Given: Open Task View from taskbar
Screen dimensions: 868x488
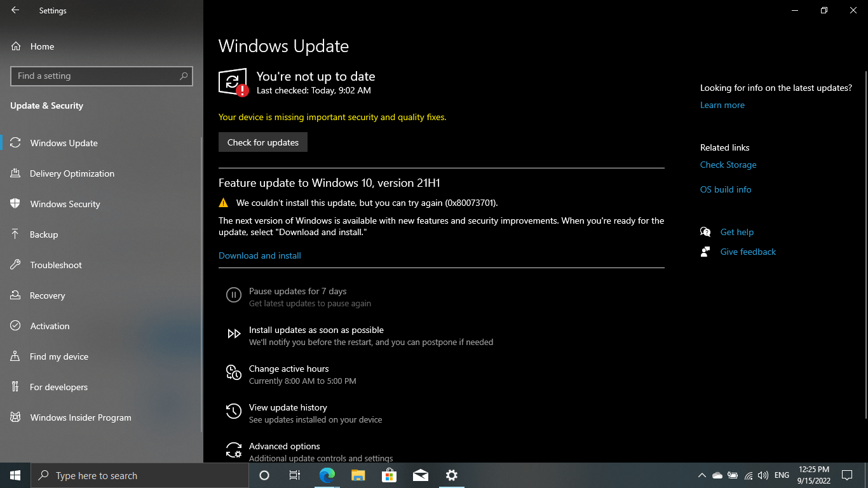Looking at the screenshot, I should click(295, 475).
